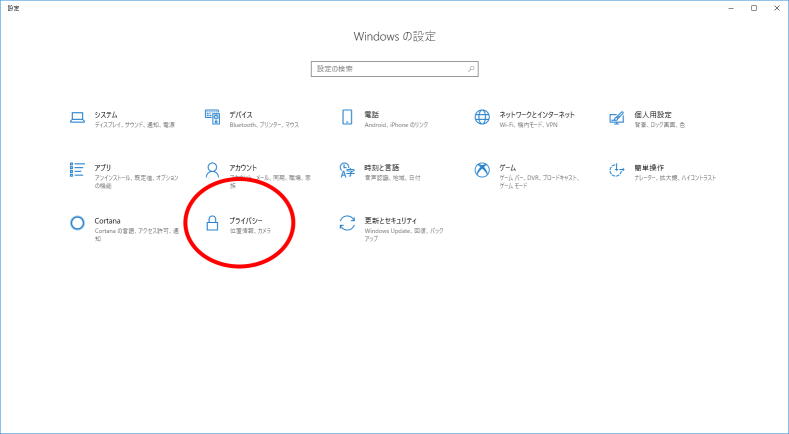
Task: Open ネットワークとインターネット settings label
Action: tap(537, 115)
